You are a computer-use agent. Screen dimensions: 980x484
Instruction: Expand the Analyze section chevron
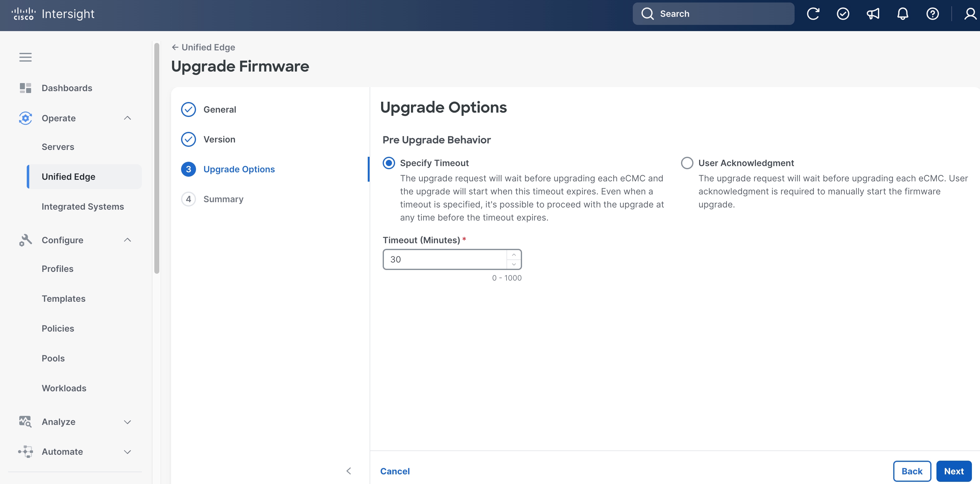[x=128, y=421]
